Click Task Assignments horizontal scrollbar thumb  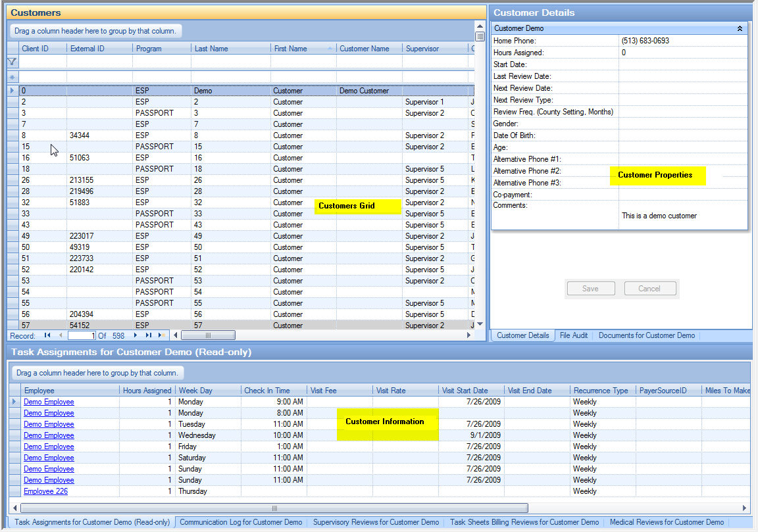[x=274, y=508]
